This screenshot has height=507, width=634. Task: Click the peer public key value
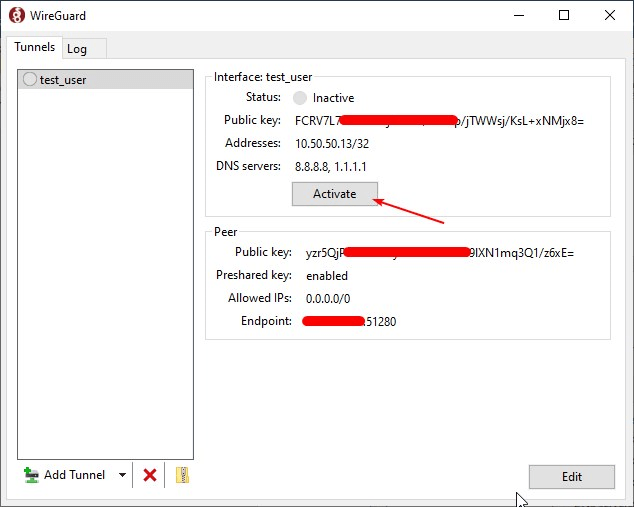439,253
